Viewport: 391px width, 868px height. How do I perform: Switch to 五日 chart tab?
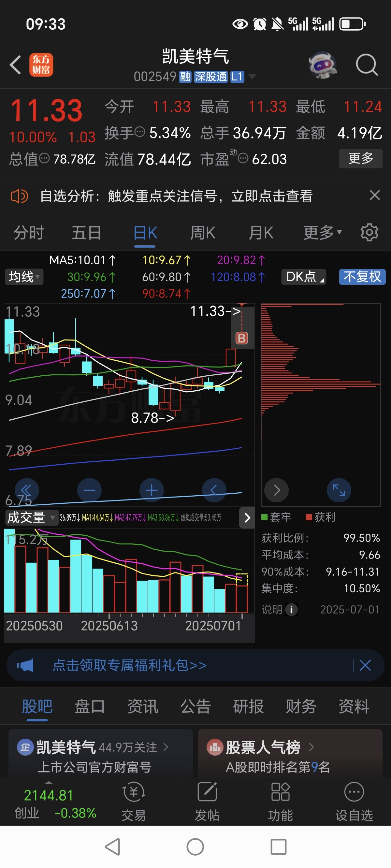[87, 232]
